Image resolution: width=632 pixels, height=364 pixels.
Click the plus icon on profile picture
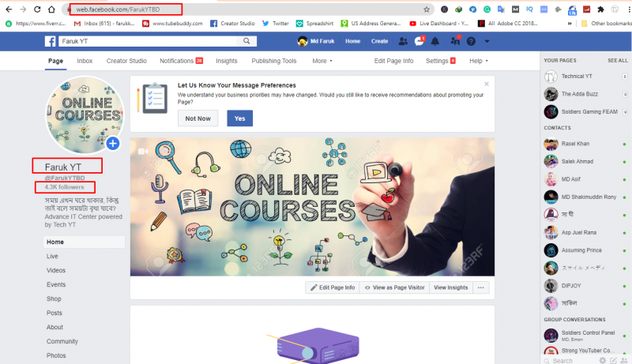point(113,144)
